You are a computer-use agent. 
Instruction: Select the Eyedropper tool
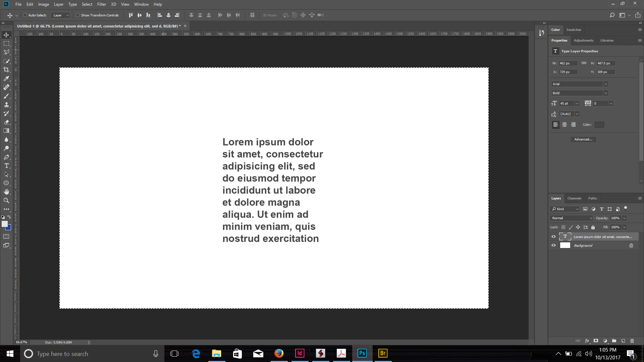[6, 78]
